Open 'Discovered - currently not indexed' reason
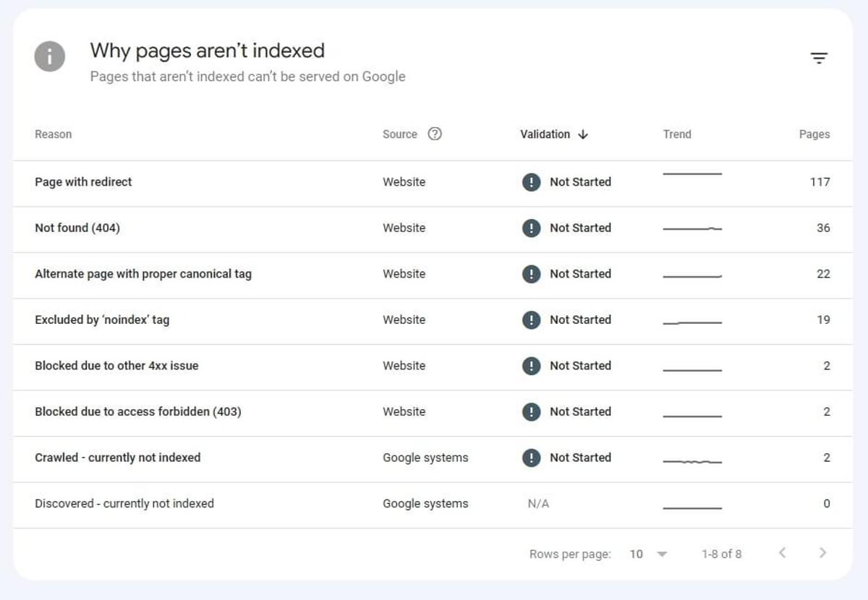The image size is (868, 600). (x=124, y=504)
